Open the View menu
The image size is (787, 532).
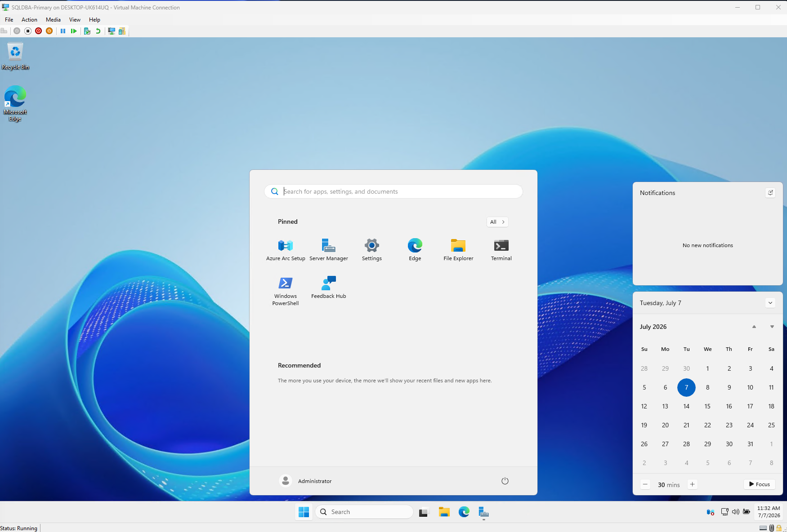point(75,20)
